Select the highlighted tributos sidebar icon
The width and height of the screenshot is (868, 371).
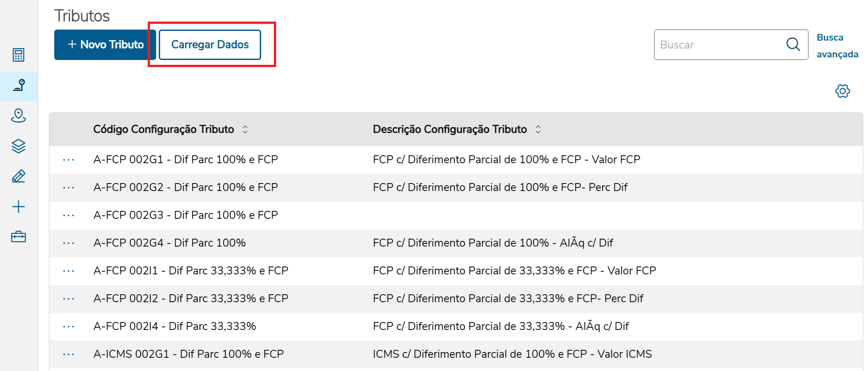(x=19, y=85)
